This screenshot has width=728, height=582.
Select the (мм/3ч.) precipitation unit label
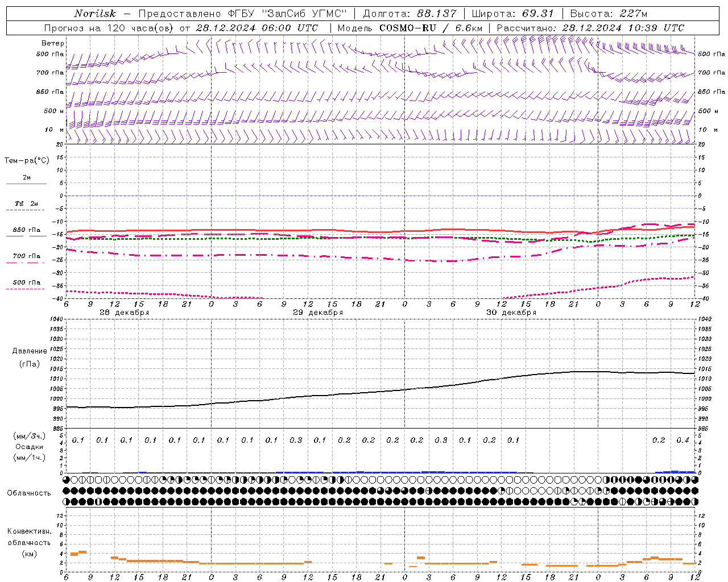coord(29,436)
